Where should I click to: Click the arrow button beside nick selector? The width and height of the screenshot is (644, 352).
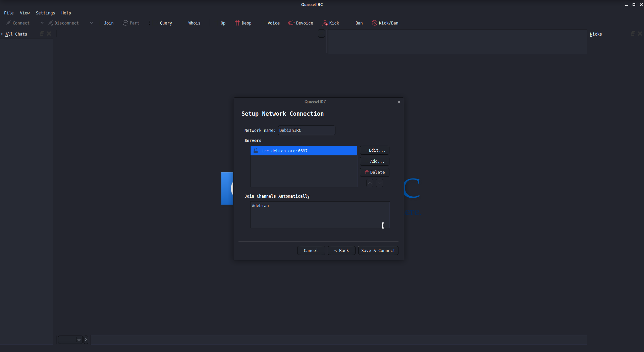[x=86, y=340]
